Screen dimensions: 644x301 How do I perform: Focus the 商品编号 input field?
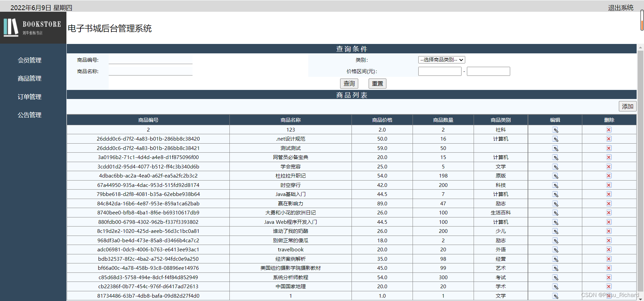click(151, 60)
